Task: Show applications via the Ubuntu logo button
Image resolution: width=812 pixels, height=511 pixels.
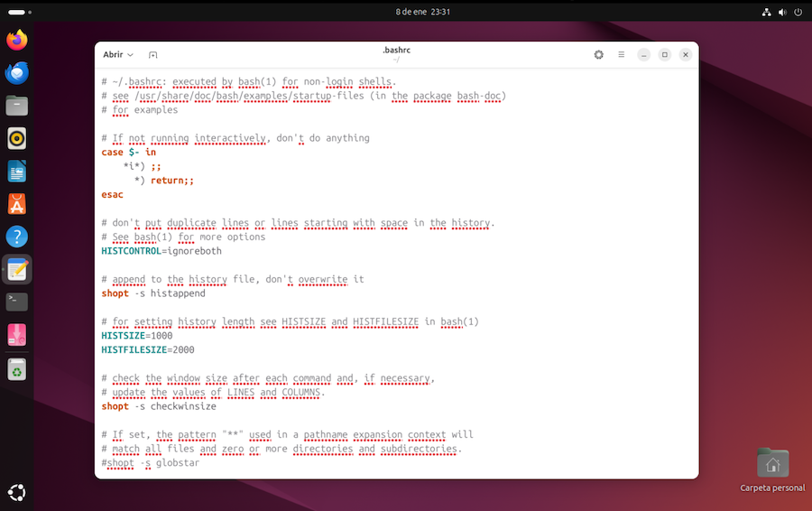Action: (x=16, y=492)
